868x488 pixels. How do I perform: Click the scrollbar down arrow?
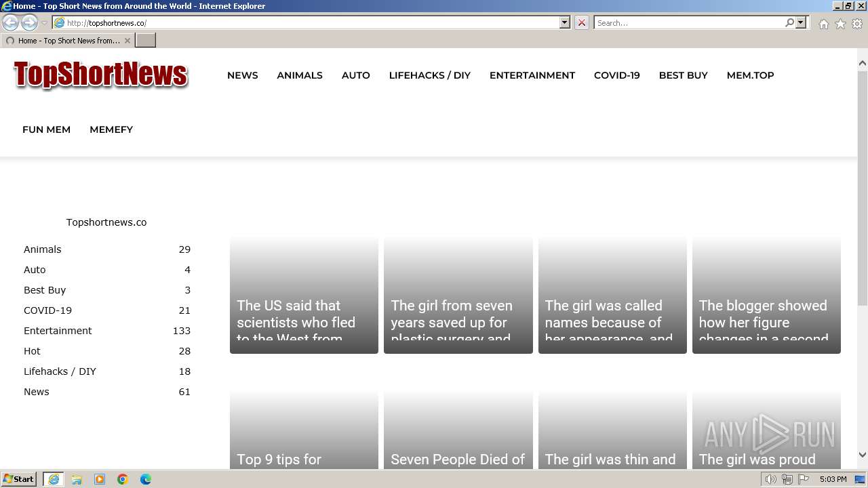click(863, 455)
